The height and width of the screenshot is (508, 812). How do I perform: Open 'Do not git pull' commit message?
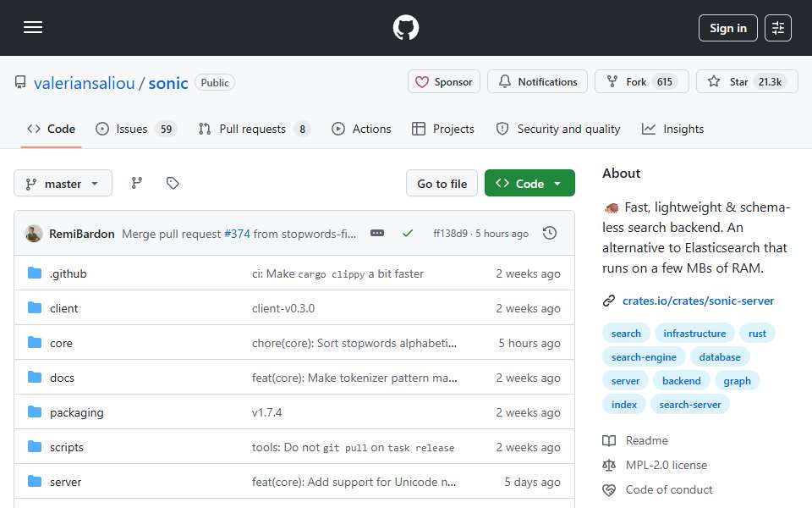pos(354,447)
